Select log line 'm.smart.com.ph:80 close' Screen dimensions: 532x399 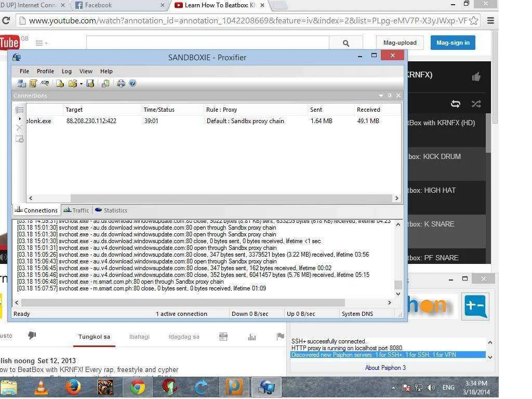pyautogui.click(x=141, y=288)
